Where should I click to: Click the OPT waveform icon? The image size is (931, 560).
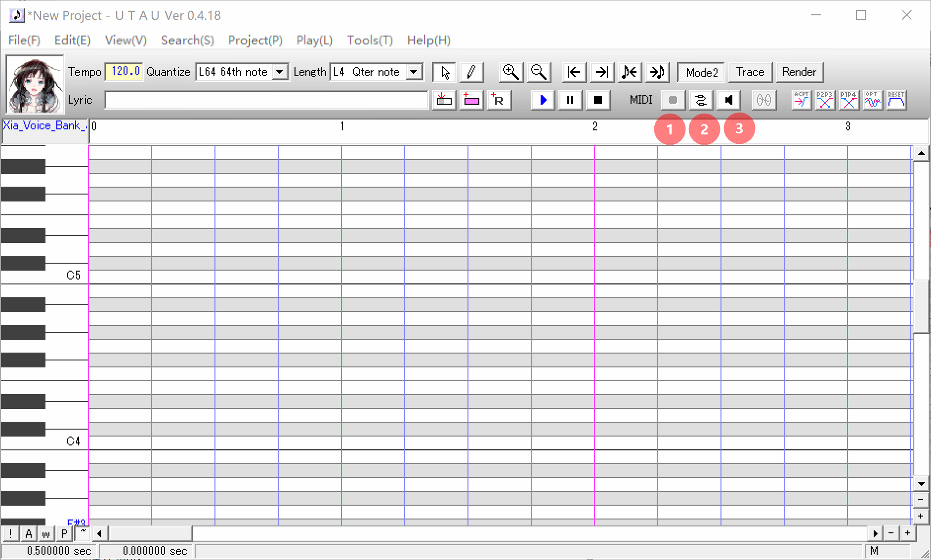872,100
